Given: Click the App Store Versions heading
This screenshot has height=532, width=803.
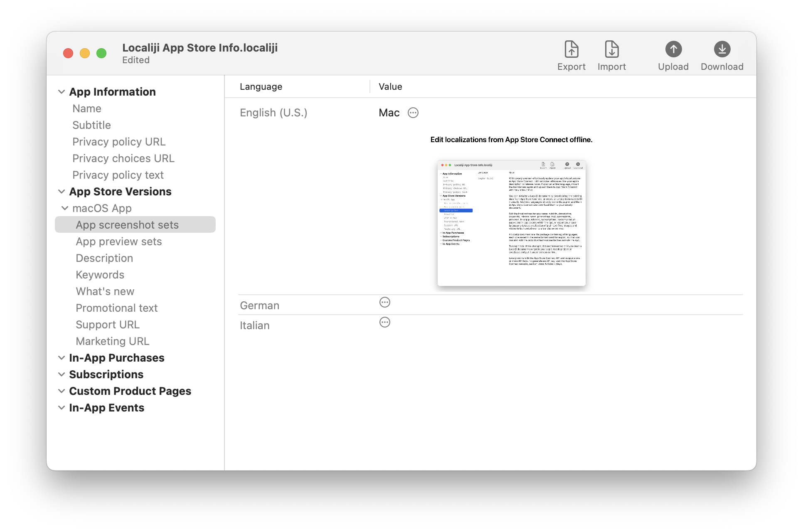Looking at the screenshot, I should tap(120, 192).
